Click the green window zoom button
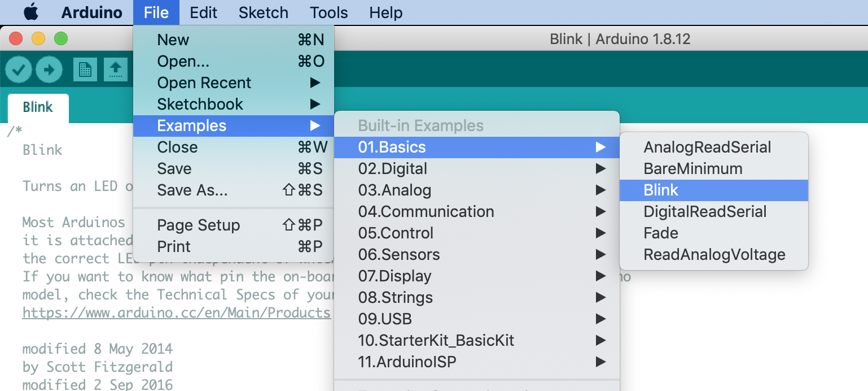The width and height of the screenshot is (868, 391). point(60,39)
